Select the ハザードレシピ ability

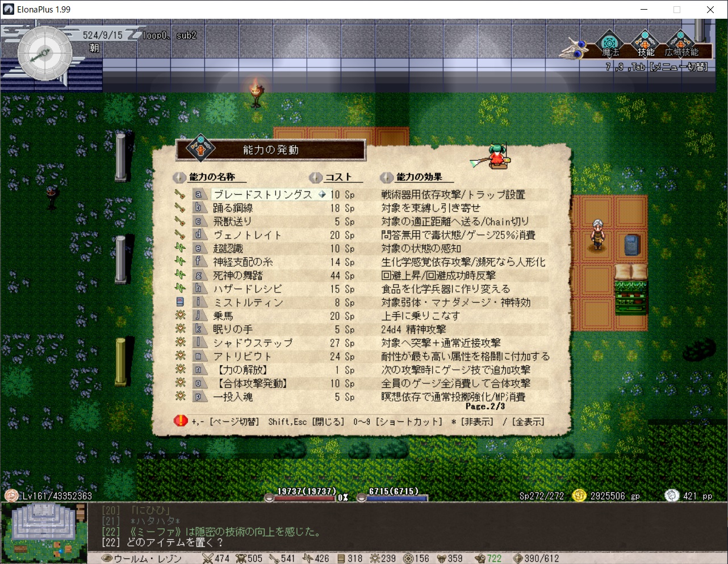[x=248, y=289]
